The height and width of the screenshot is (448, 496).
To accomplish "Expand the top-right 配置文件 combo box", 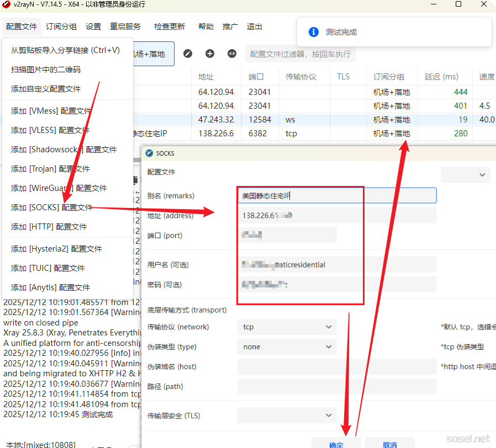I will point(465,174).
